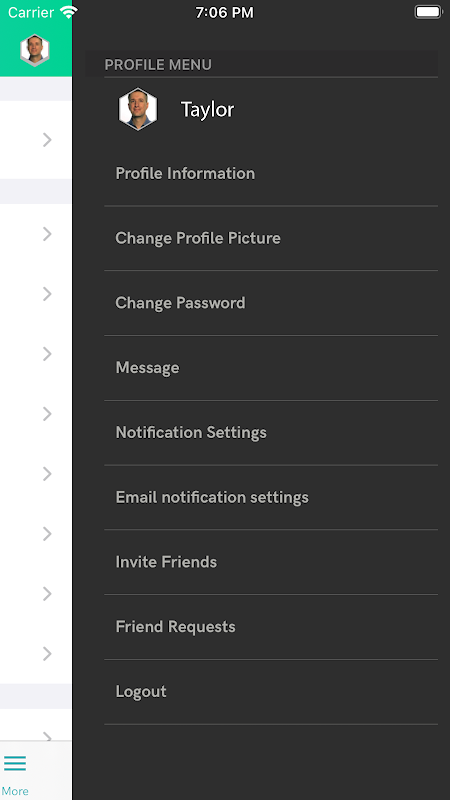This screenshot has width=450, height=800.
Task: Log out using the Logout entry
Action: pyautogui.click(x=271, y=692)
